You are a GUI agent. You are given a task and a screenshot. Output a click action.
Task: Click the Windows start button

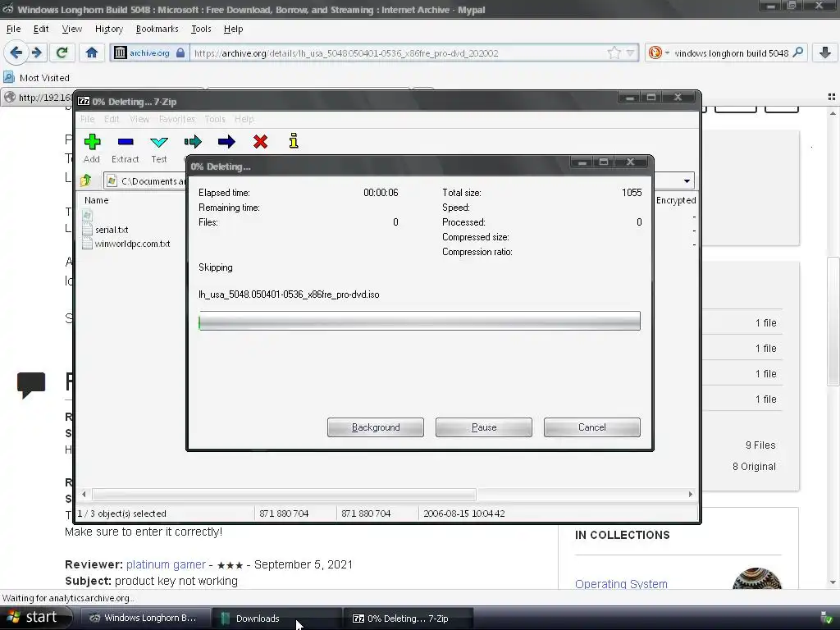(x=35, y=618)
